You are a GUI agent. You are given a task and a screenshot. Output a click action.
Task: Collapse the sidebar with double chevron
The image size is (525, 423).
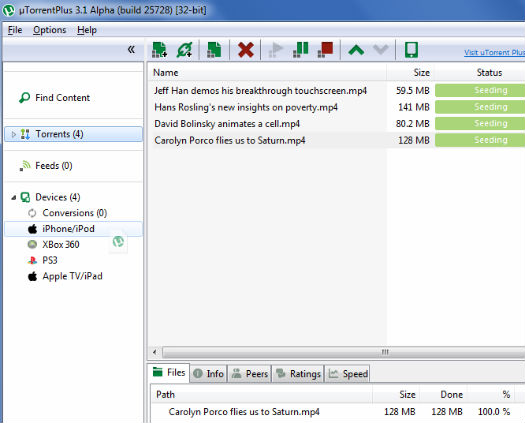tap(131, 50)
